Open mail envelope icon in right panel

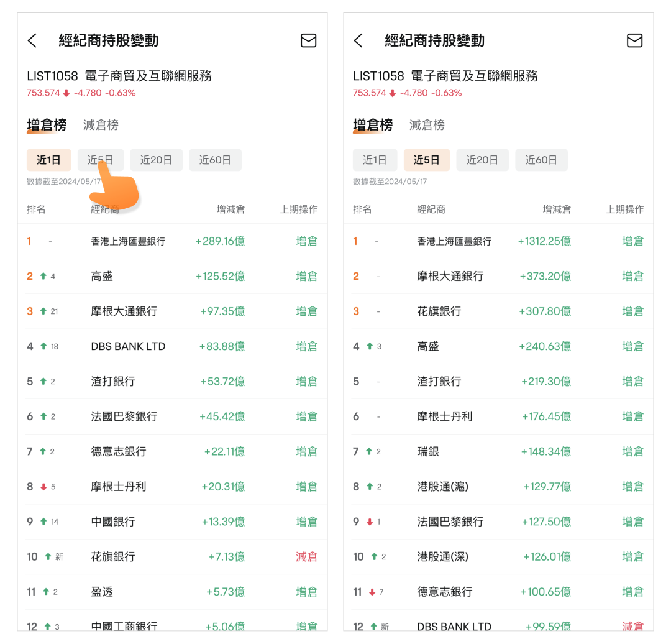coord(634,41)
